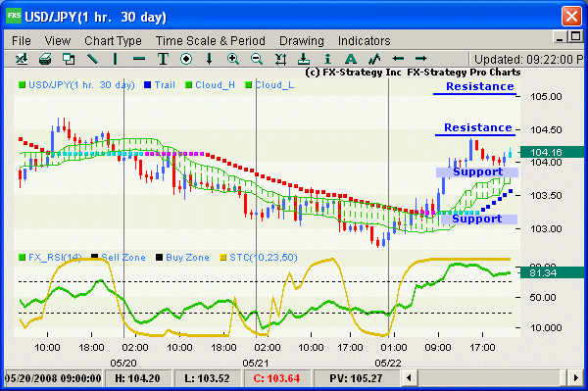Screen dimensions: 588x391
Task: Click the Support label near 104.00
Action: [x=477, y=172]
